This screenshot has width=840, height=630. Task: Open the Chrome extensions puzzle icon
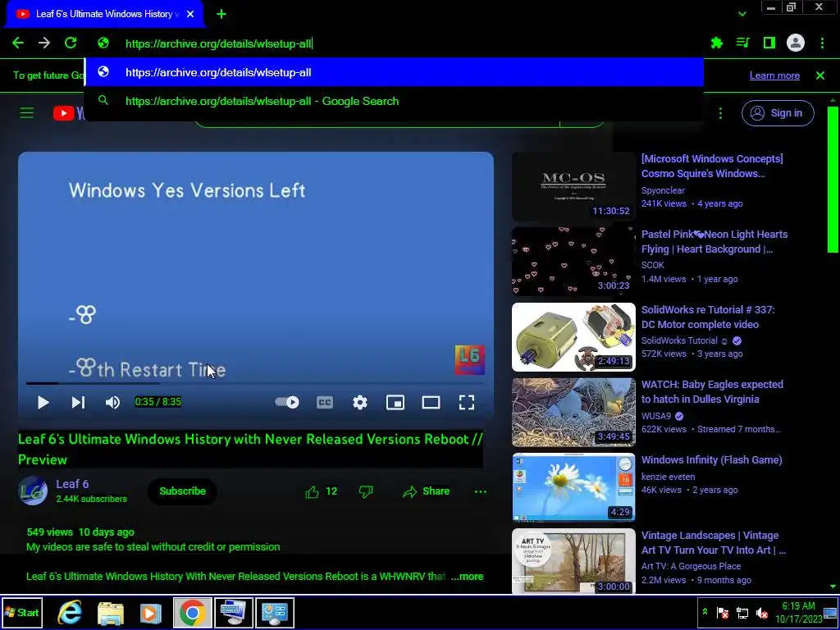[717, 43]
